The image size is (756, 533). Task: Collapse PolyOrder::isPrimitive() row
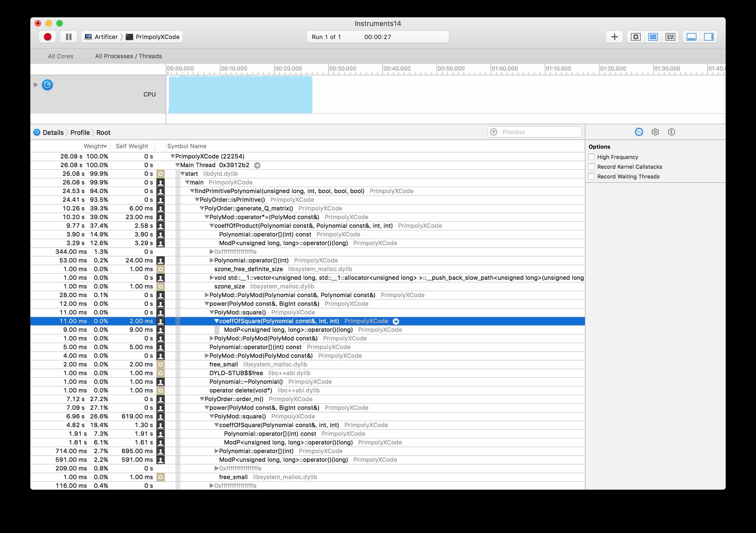point(197,200)
